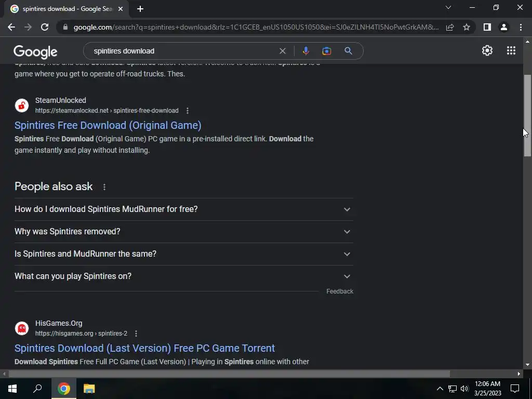The width and height of the screenshot is (532, 399).
Task: Open 'Spintires Download (Last Version) Free PC Game Torrent'
Action: (144, 349)
